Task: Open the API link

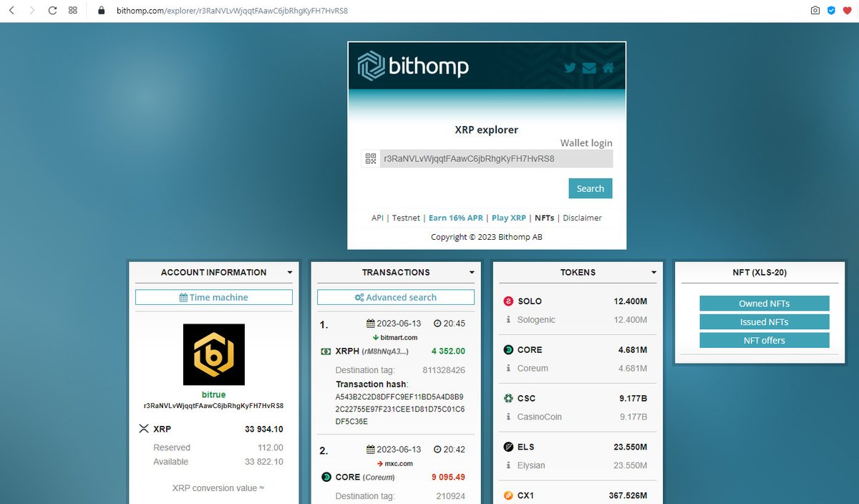Action: click(x=377, y=218)
